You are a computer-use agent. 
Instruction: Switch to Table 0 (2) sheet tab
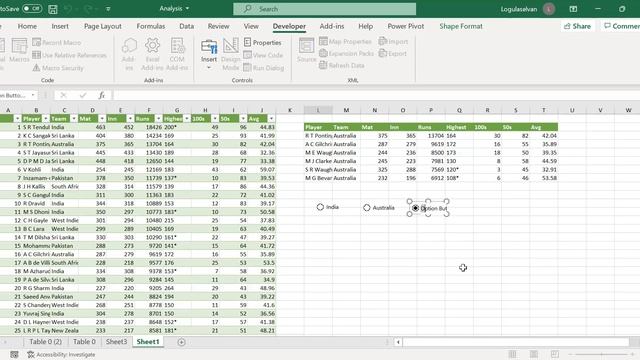coord(45,342)
